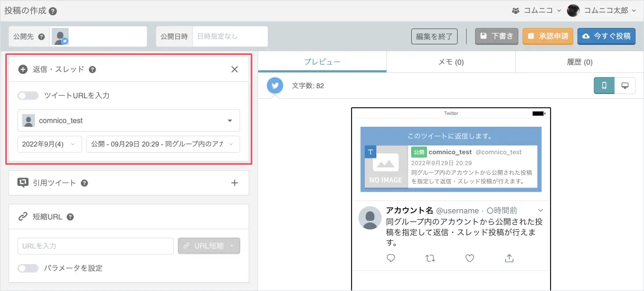
Task: Save draft with 下書き button
Action: point(497,36)
